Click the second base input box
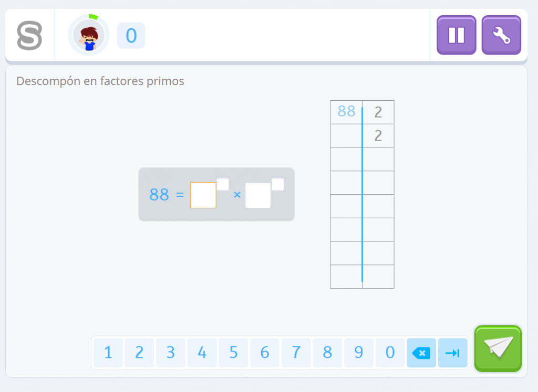 pyautogui.click(x=258, y=195)
